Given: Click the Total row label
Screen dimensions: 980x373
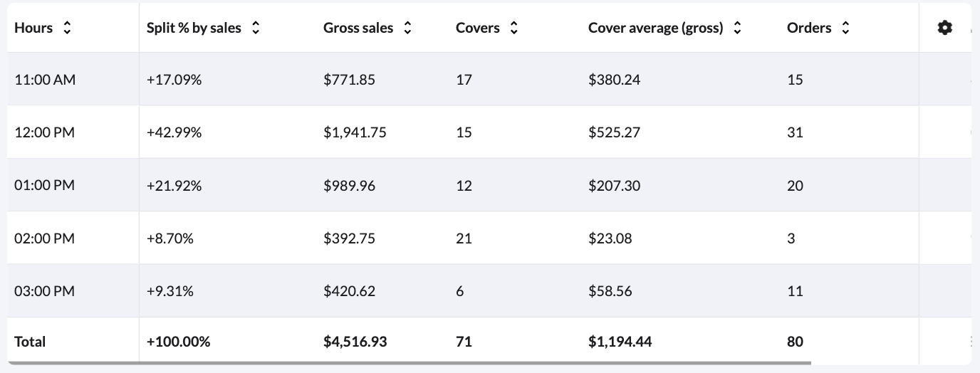Looking at the screenshot, I should 30,342.
